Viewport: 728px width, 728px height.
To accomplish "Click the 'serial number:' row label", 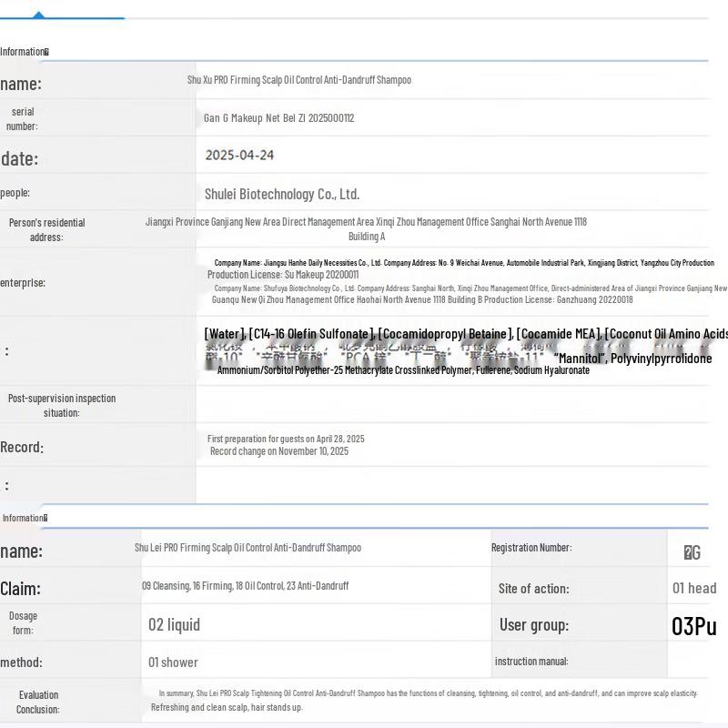I will (x=22, y=119).
